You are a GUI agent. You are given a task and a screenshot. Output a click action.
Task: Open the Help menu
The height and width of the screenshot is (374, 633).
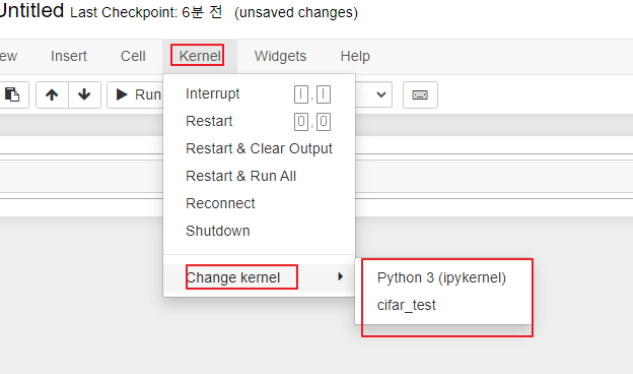pos(355,56)
